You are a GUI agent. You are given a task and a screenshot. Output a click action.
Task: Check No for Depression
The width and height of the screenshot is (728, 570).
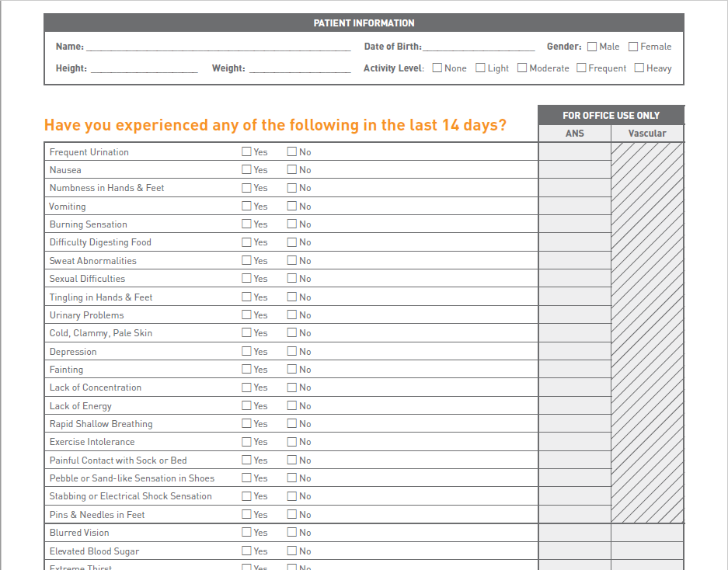(292, 351)
